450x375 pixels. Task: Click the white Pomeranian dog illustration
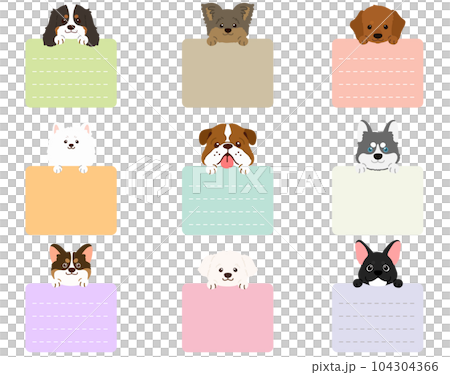coord(71,148)
